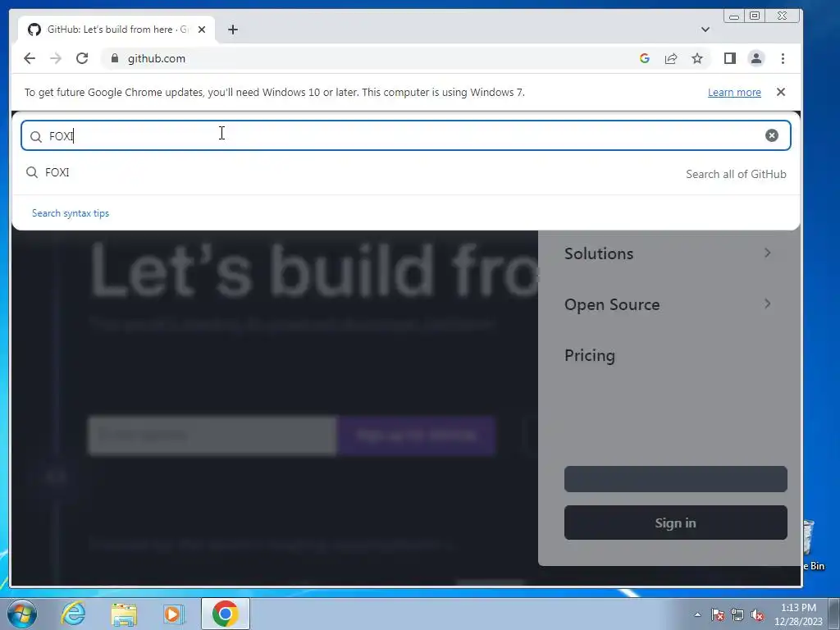This screenshot has height=630, width=840.
Task: Share this page using share icon
Action: 671,58
